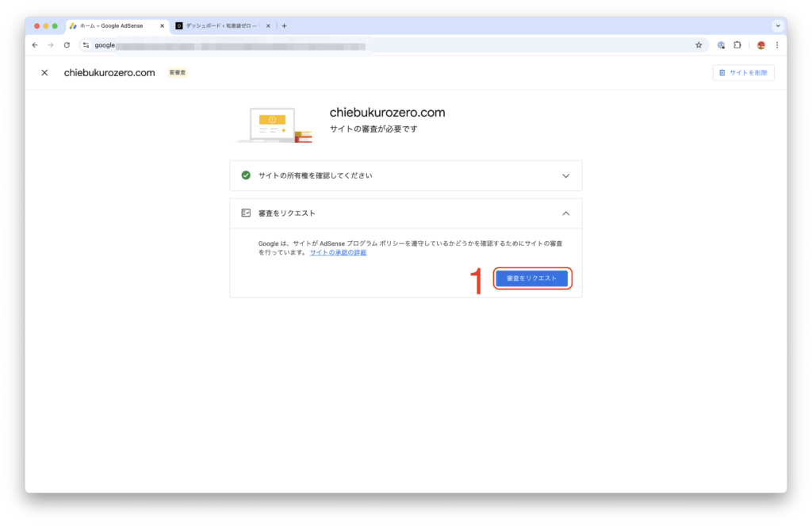Click the browser back arrow
Viewport: 812px width, 526px height.
[35, 45]
